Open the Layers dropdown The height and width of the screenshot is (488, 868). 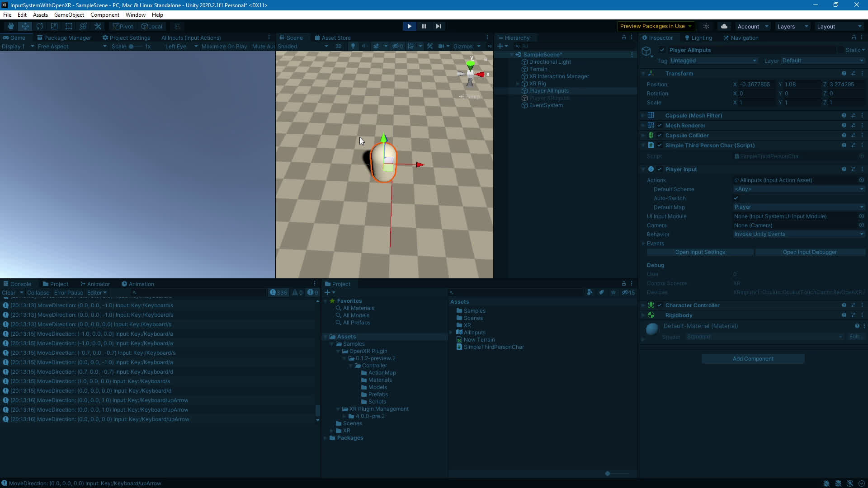click(x=792, y=26)
